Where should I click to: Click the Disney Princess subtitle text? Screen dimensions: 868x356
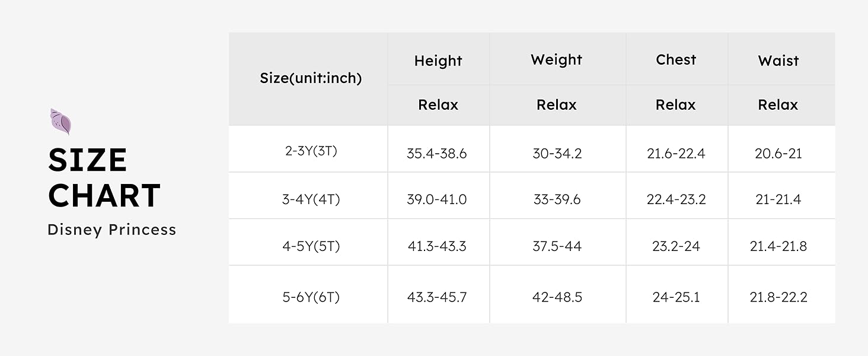point(112,230)
